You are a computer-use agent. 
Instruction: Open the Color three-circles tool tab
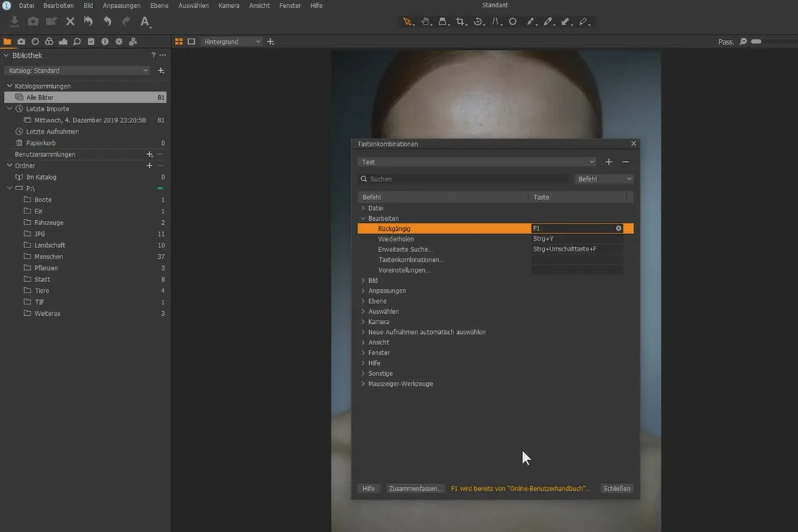coord(49,41)
